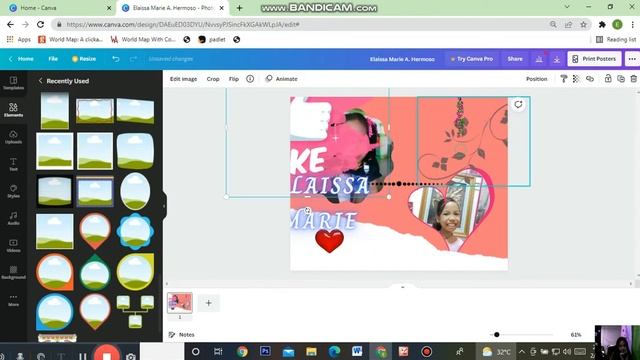Click the Print Posters button
640x360 pixels.
594,59
